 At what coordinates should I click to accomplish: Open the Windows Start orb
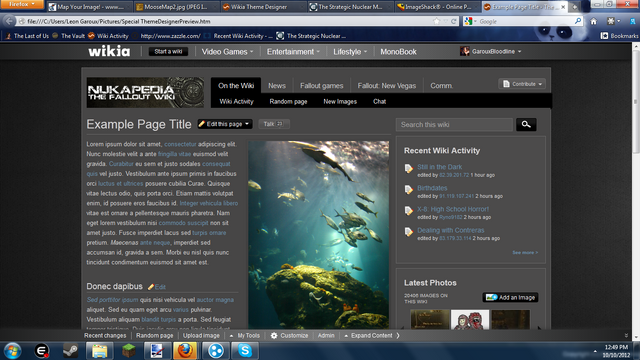coord(12,351)
